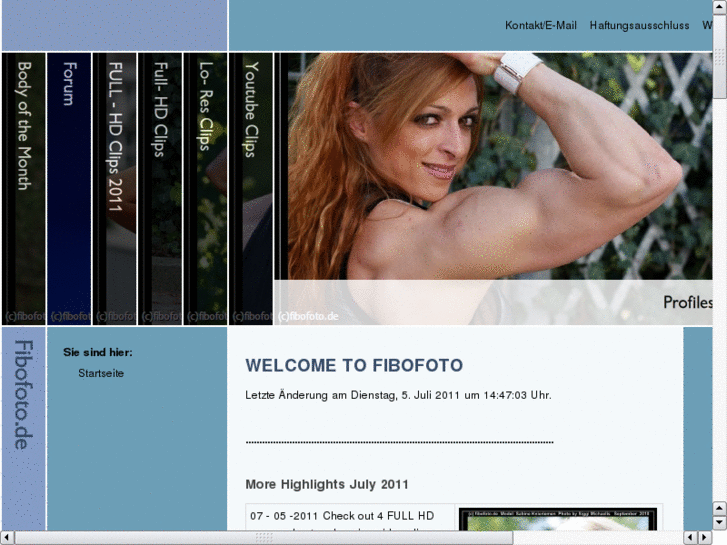This screenshot has height=545, width=727.
Task: Select FULL - HD Clips 2011 tab
Action: point(115,189)
